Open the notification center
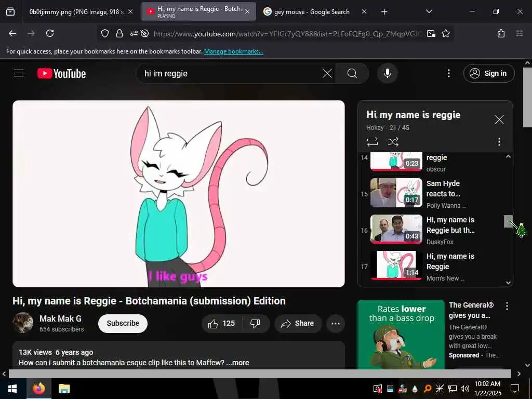 [515, 389]
